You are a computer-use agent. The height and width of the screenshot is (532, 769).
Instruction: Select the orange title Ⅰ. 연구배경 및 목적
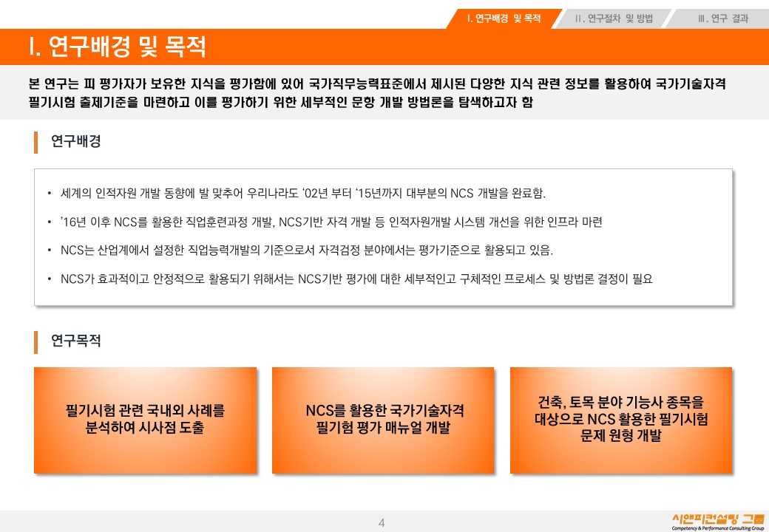pyautogui.click(x=118, y=47)
